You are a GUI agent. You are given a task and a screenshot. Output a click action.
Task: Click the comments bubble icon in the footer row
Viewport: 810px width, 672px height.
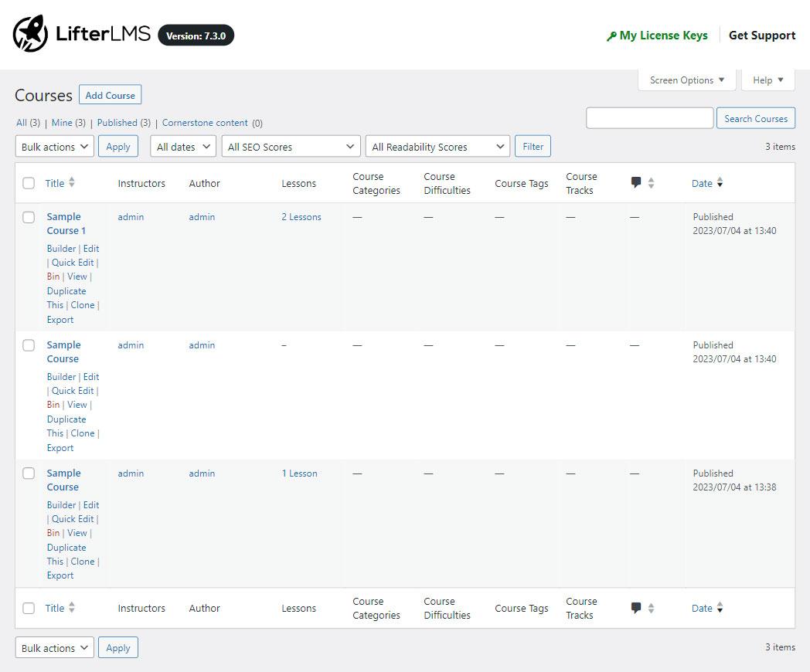(x=636, y=607)
